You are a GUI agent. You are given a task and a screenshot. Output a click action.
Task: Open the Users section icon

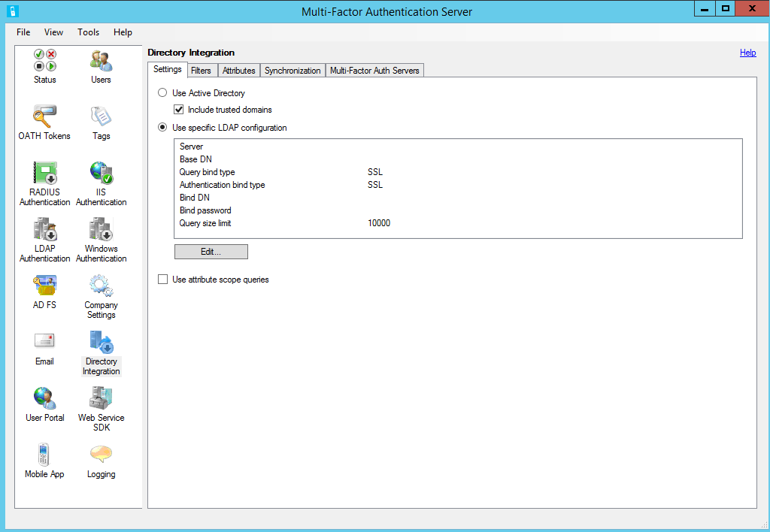pos(102,60)
